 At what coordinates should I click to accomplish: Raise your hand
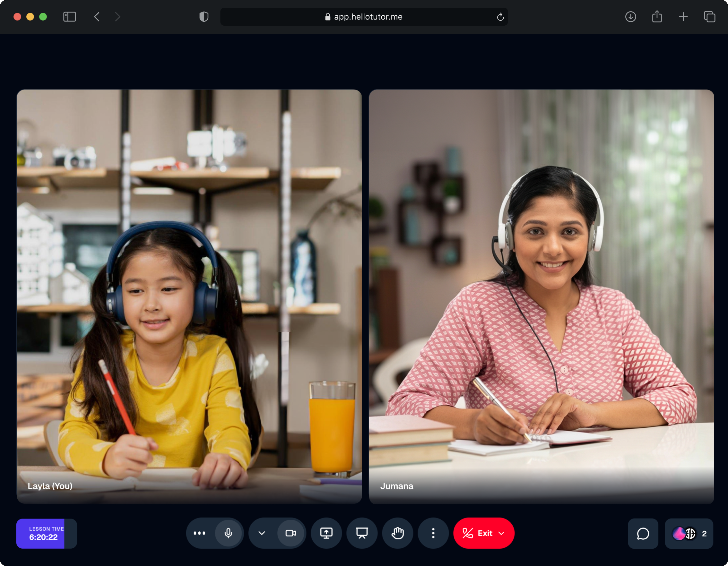pos(398,533)
